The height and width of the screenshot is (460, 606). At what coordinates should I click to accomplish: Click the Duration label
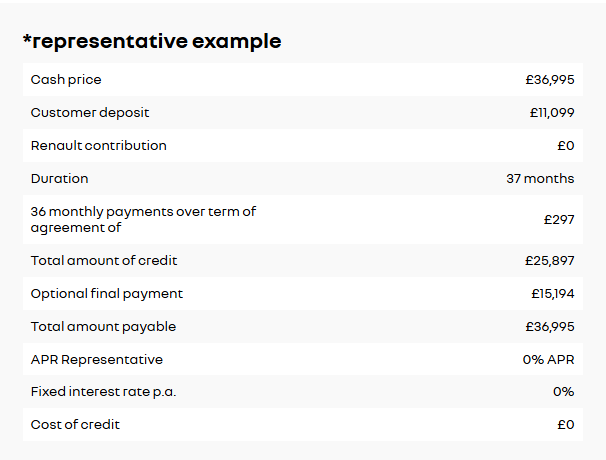[x=60, y=179]
